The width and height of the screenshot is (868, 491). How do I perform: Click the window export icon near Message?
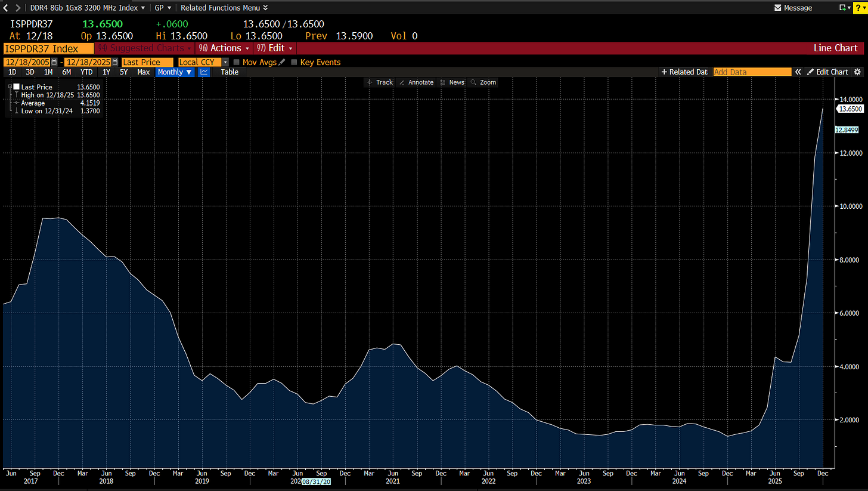coord(844,8)
